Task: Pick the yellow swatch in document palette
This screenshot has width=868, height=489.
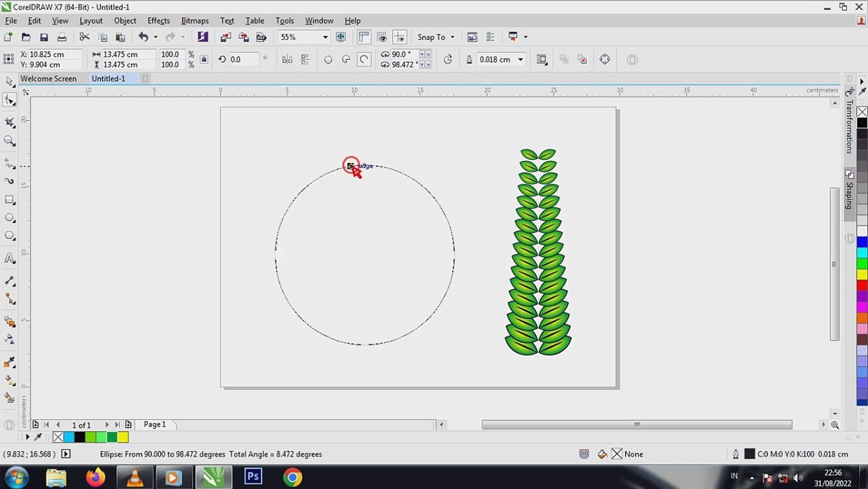Action: (x=123, y=437)
